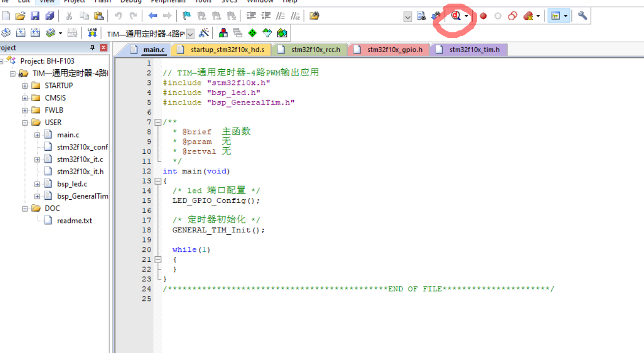Select Project: BH-F103 root node

47,61
